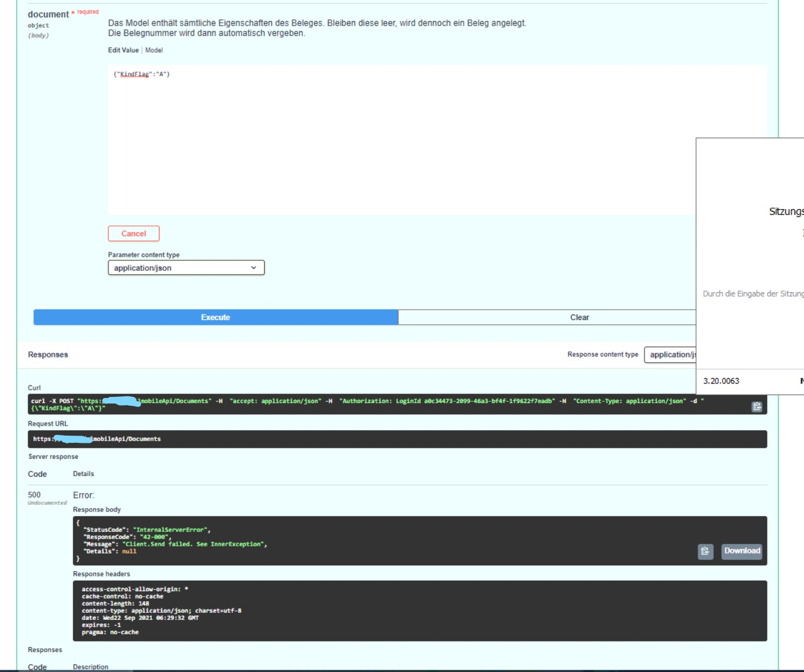This screenshot has height=672, width=804.
Task: Switch to the Edit Value tab
Action: coord(123,50)
